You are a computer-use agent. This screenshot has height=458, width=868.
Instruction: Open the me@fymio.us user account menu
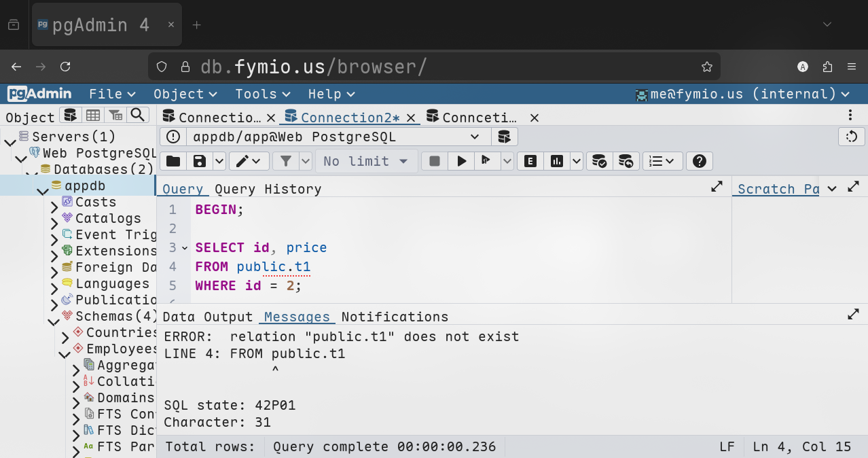click(742, 94)
